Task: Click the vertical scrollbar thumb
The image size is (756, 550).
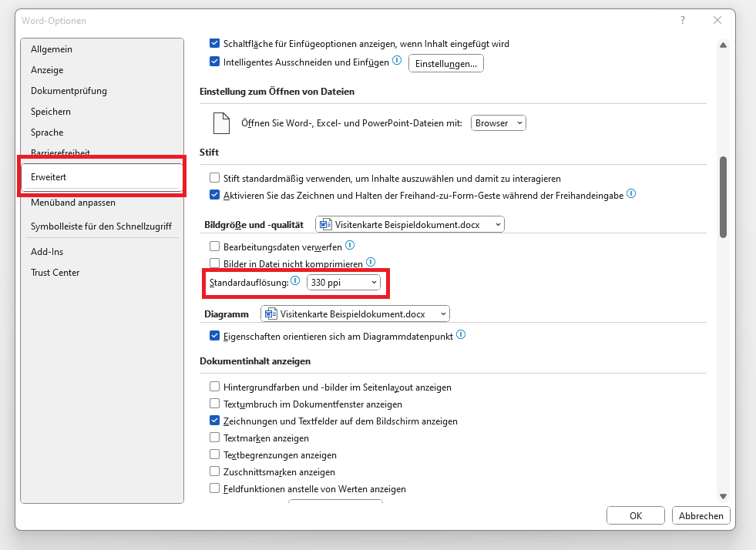Action: (x=723, y=196)
